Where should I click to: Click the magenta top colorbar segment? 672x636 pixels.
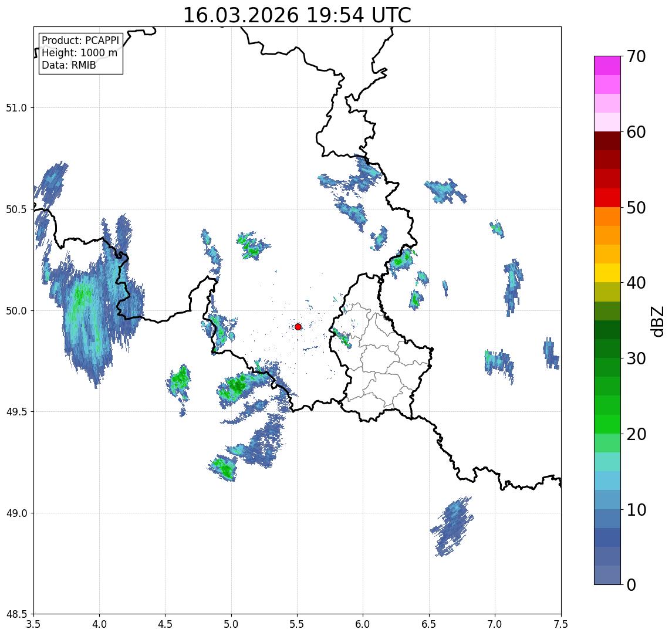[607, 66]
